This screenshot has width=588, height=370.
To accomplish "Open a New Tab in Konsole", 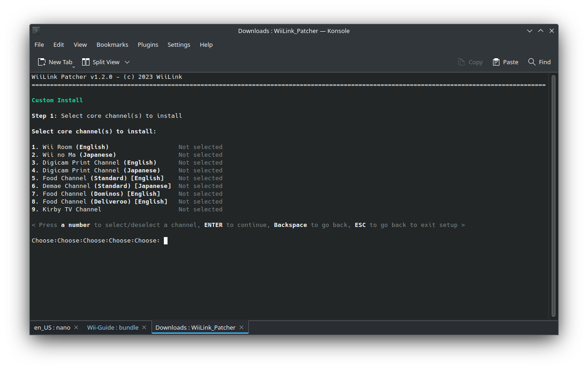I will (55, 62).
